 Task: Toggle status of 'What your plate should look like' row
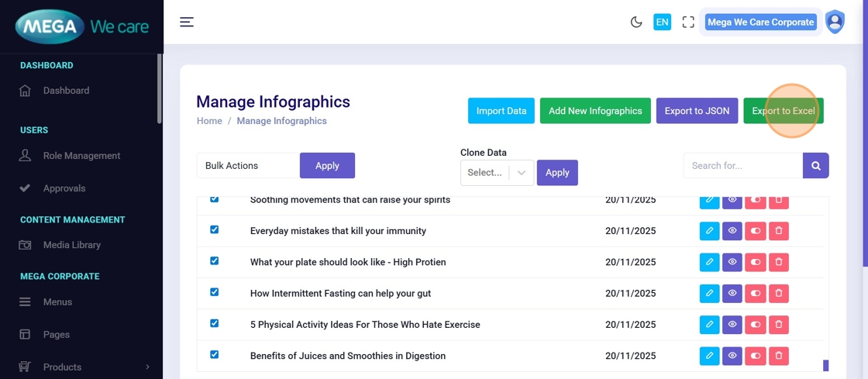(756, 262)
